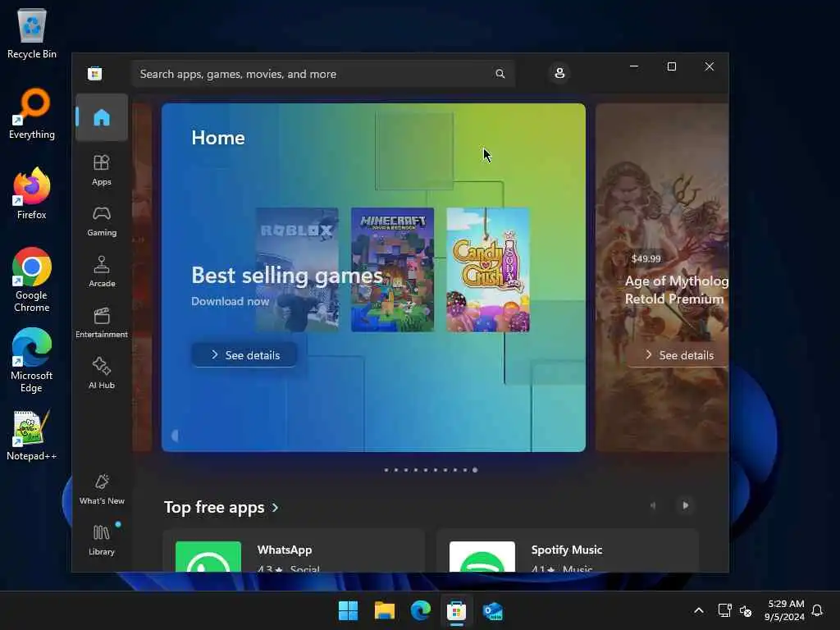
Task: Show previous Top free apps with left arrow
Action: (652, 505)
